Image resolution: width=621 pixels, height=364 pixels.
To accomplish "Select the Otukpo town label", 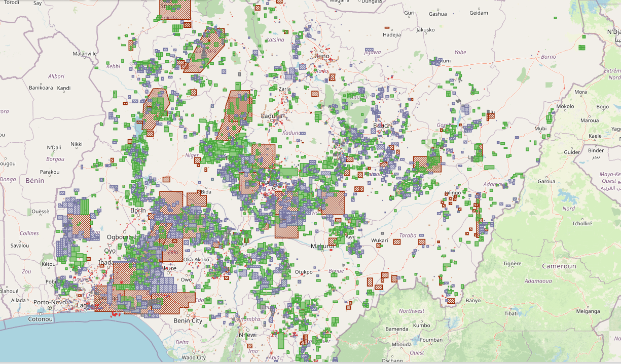I will [x=305, y=272].
